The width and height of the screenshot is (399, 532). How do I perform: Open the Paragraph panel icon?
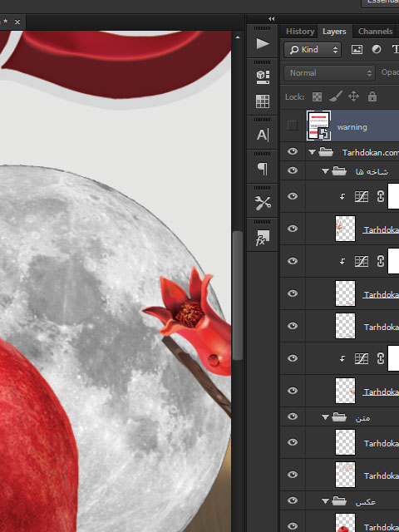pyautogui.click(x=263, y=169)
